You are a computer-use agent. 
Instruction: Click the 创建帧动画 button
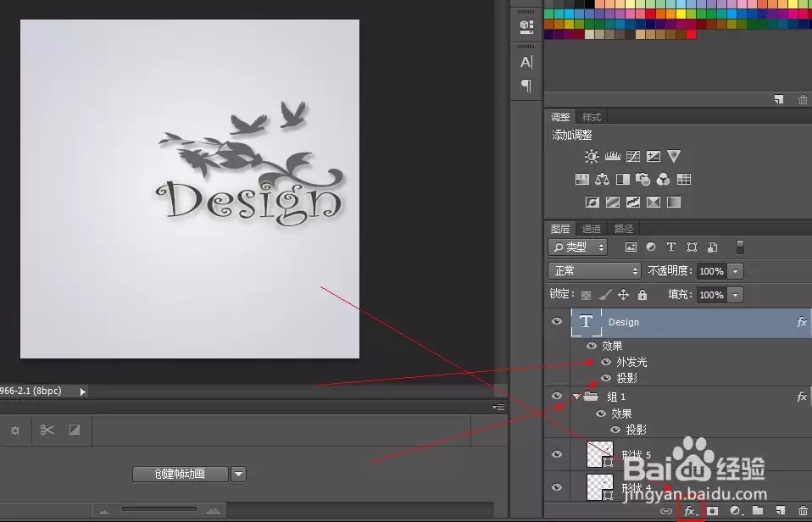[181, 474]
